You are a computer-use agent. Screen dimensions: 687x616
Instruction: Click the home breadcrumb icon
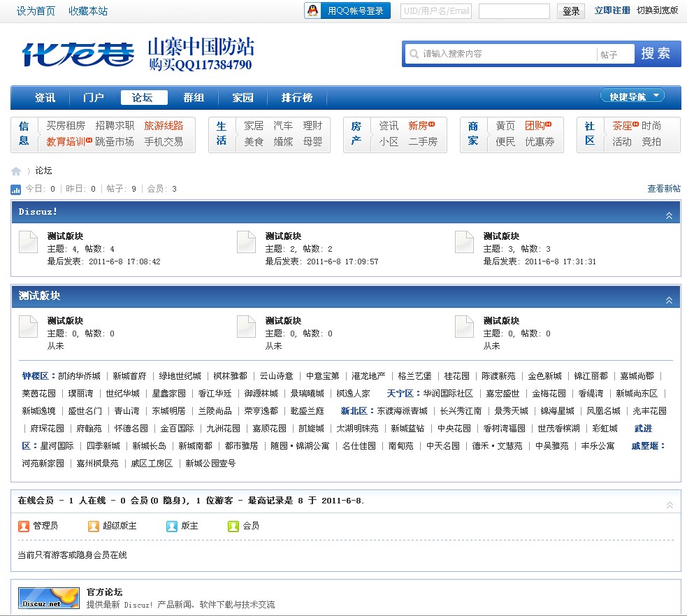tap(16, 171)
